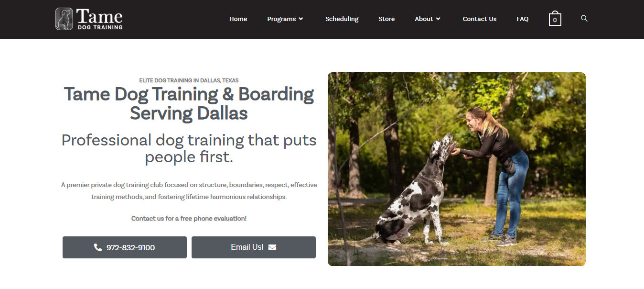Expand the About dropdown chevron
This screenshot has width=644, height=289.
pos(438,19)
